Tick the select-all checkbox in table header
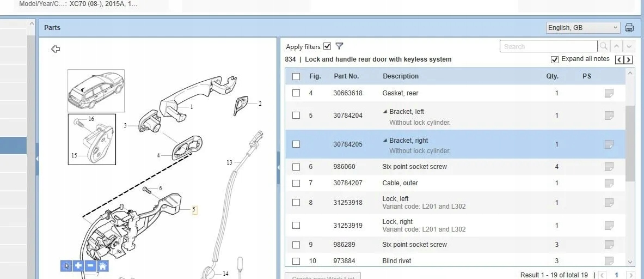The image size is (644, 279). point(296,76)
